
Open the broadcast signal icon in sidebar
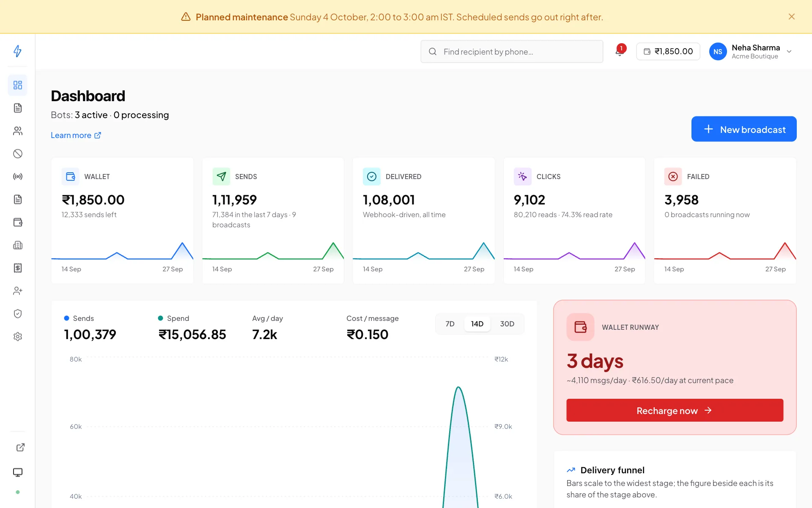18,177
